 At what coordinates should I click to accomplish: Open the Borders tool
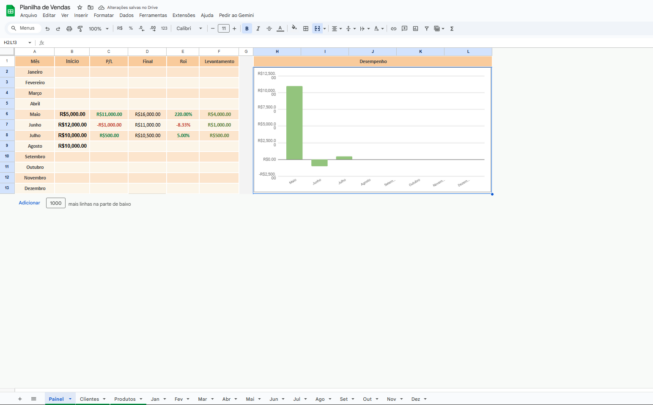click(x=305, y=28)
